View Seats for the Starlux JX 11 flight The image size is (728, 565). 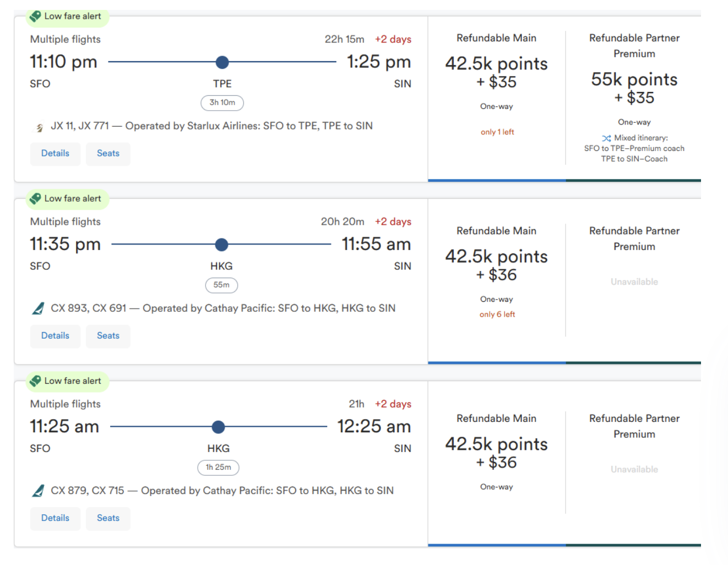pos(108,154)
